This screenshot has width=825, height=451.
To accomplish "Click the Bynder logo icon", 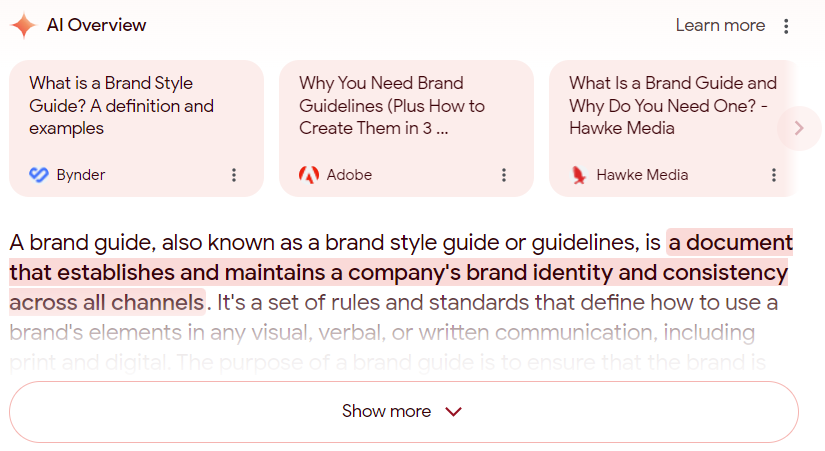I will click(39, 175).
